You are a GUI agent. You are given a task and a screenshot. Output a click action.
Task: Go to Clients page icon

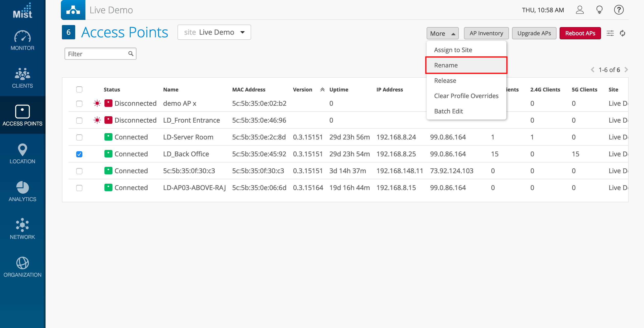(x=23, y=74)
